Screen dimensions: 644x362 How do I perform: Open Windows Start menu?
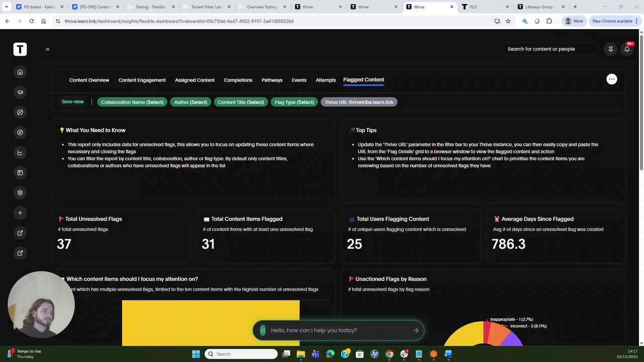pos(196,354)
